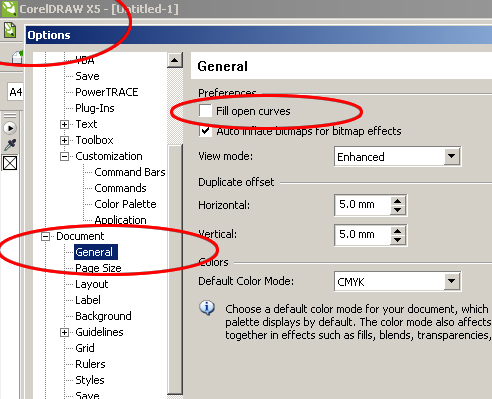The image size is (492, 399).
Task: Uncheck Auto inflate bitmaps for bitmap effects
Action: (205, 131)
